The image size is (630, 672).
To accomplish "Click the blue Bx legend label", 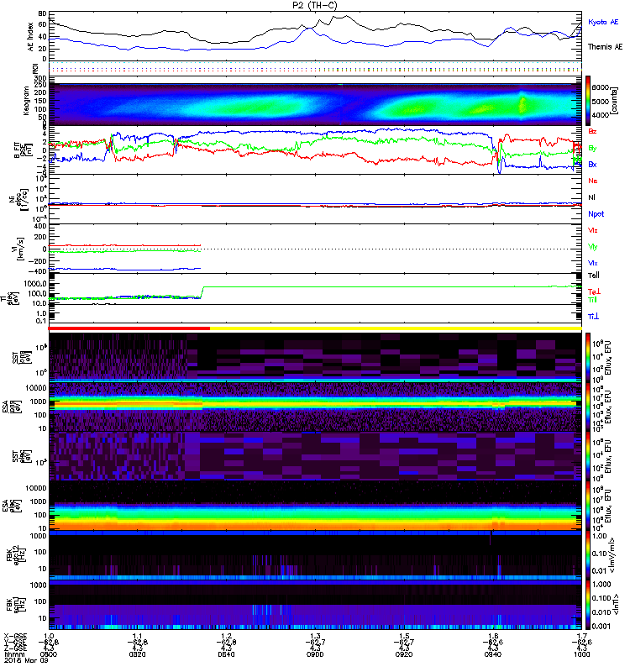I will coord(592,164).
